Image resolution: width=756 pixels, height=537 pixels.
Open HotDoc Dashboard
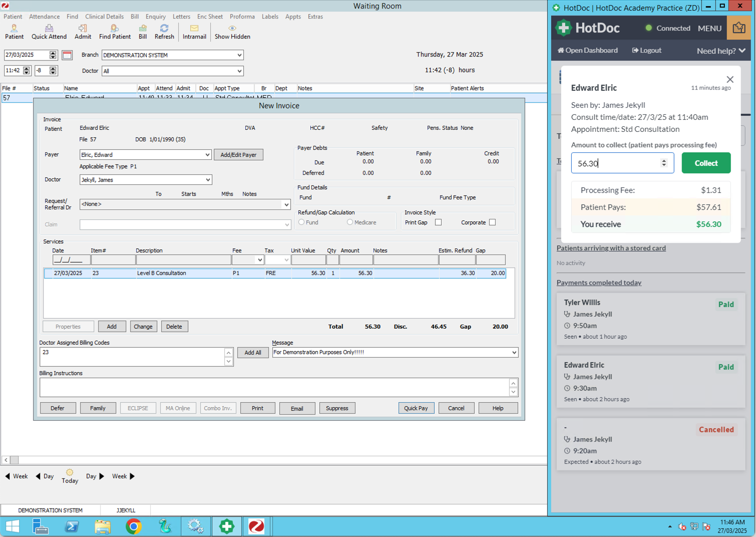click(x=588, y=50)
